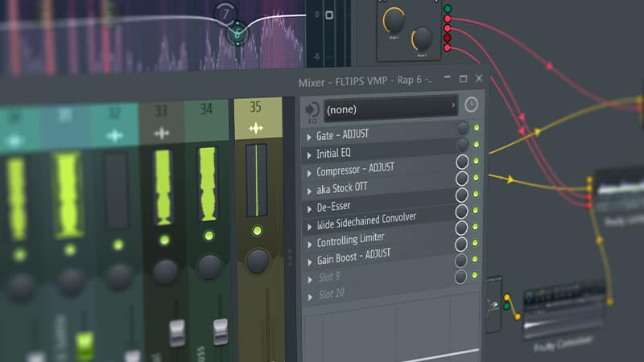
Task: Click the waveform icon on track 35
Action: [x=256, y=129]
